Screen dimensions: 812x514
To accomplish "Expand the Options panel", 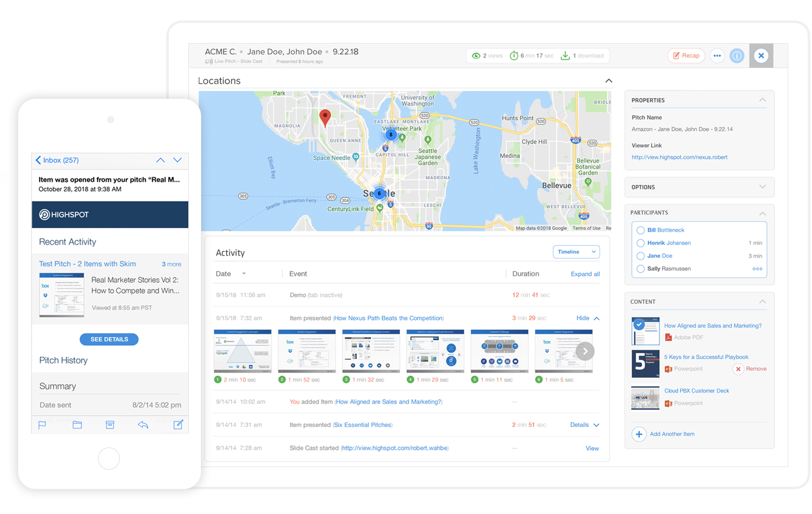I will (762, 187).
